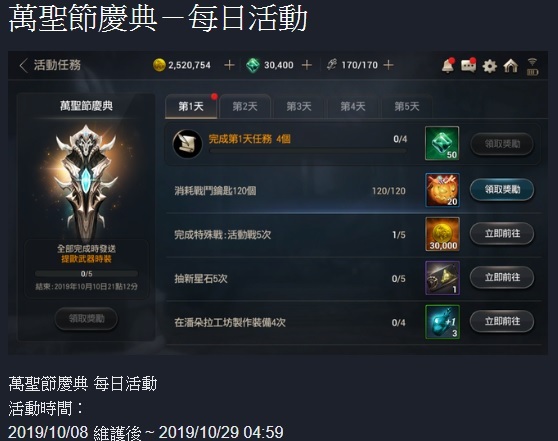Open the settings gear icon
The width and height of the screenshot is (558, 441).
[x=490, y=66]
